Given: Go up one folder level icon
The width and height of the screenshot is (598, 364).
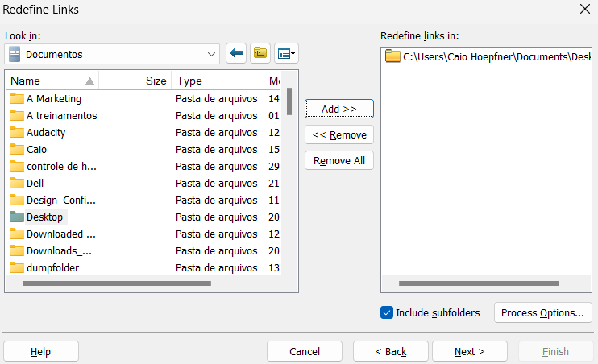Looking at the screenshot, I should click(x=260, y=53).
